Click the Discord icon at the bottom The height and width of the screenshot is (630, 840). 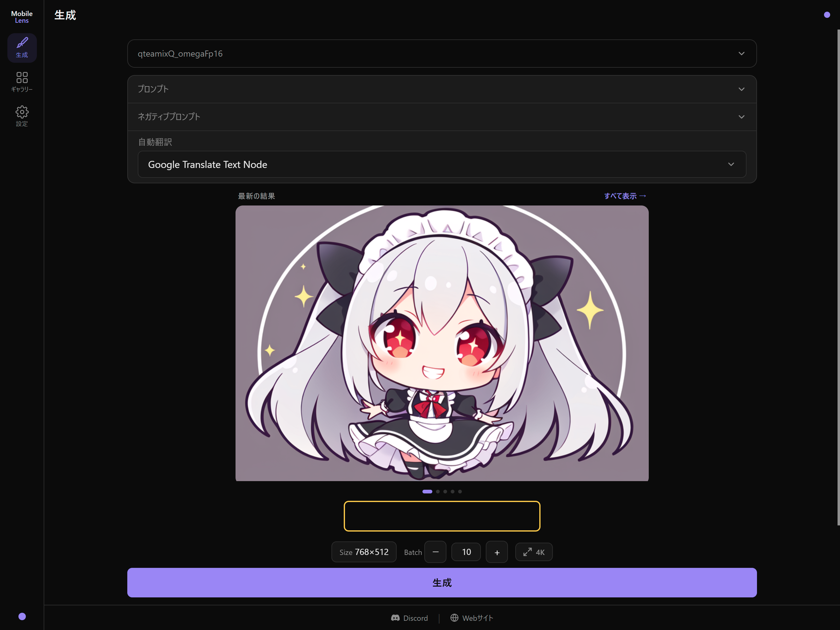[x=395, y=618]
